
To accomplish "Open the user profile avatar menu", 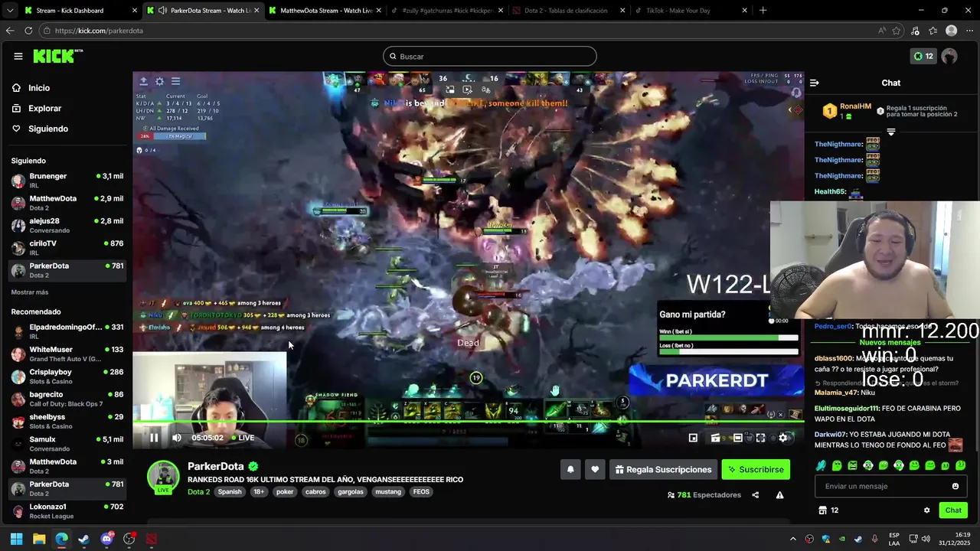I will point(949,56).
